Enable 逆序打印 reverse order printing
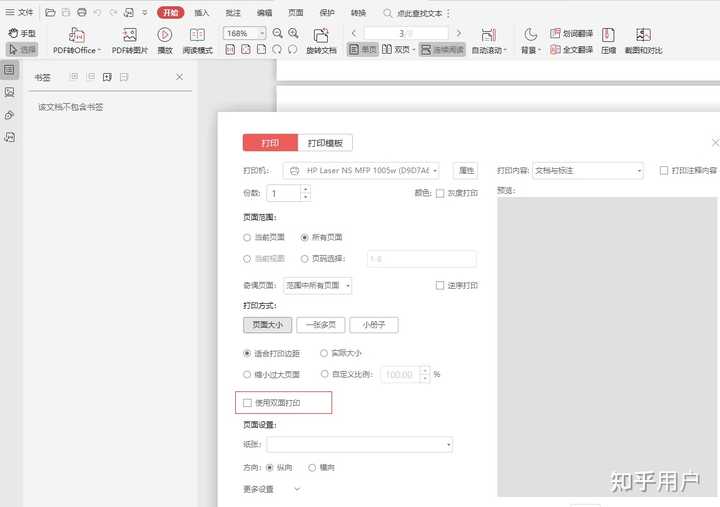The image size is (720, 507). click(x=439, y=285)
